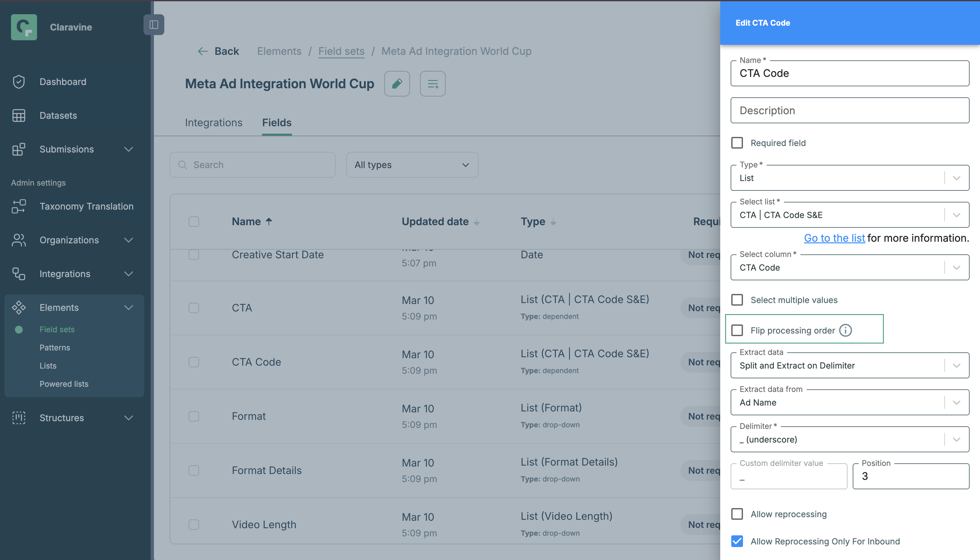Expand the Integrations menu chevron
The height and width of the screenshot is (560, 980).
coord(129,274)
